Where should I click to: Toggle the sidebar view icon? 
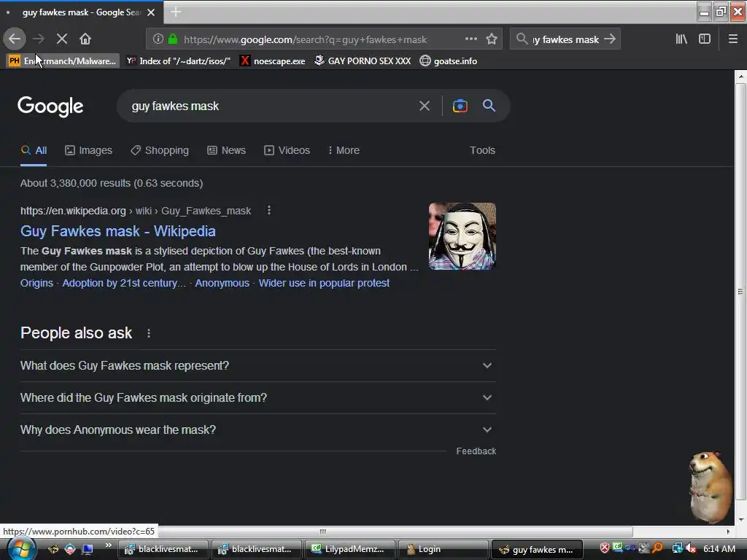tap(705, 39)
